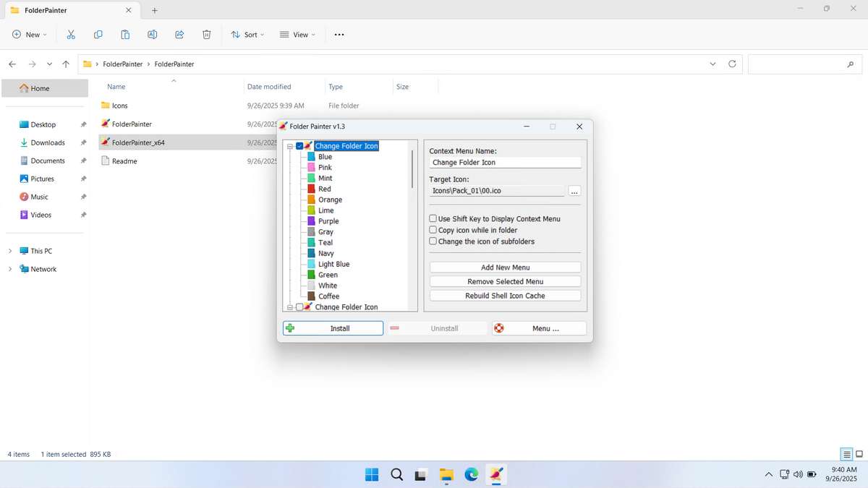Screen dimensions: 868x488
Task: Click the Copy icon in Explorer toolbar
Action: point(98,35)
